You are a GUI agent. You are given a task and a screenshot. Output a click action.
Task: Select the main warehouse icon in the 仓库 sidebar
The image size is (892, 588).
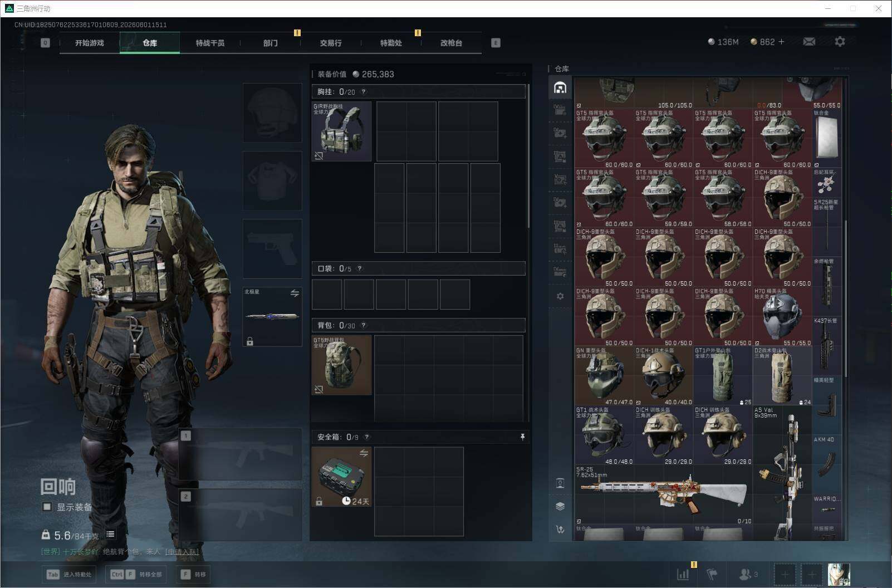(x=560, y=87)
